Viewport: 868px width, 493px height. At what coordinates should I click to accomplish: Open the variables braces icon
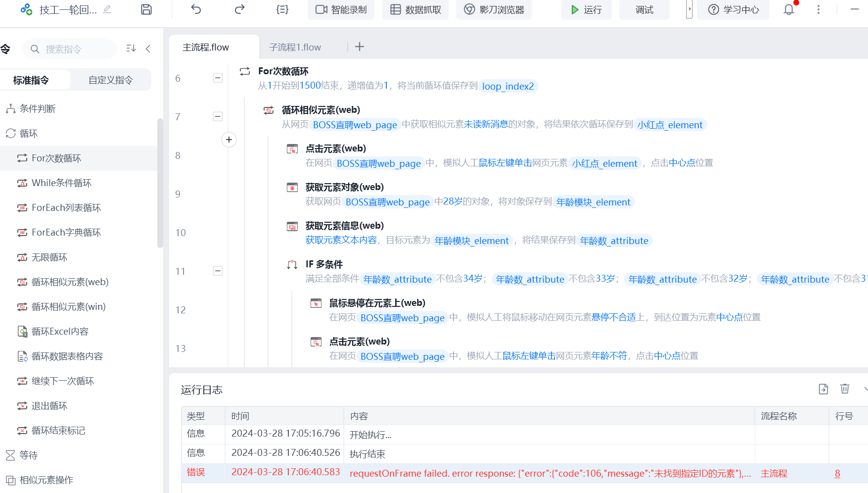[282, 9]
